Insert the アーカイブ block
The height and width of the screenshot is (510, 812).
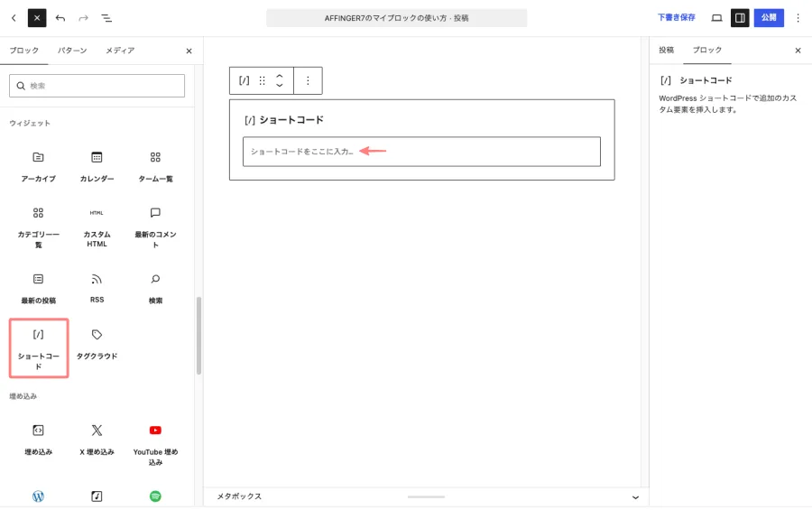point(38,166)
